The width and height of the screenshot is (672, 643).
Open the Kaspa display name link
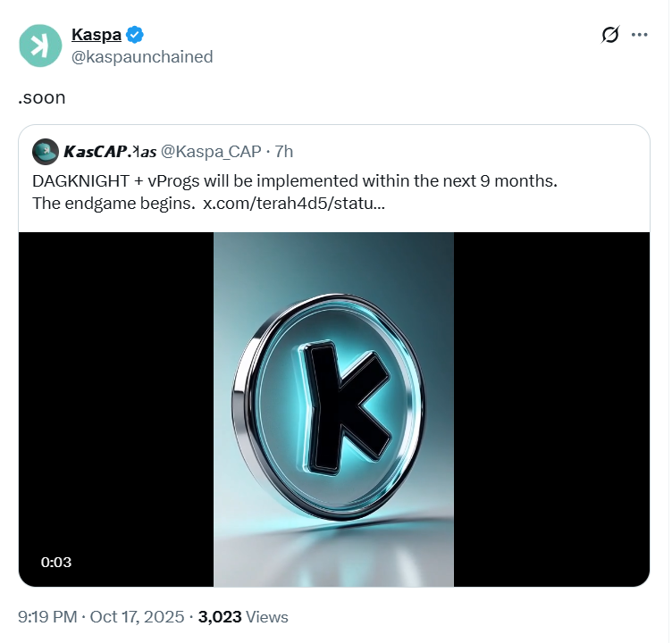[96, 35]
